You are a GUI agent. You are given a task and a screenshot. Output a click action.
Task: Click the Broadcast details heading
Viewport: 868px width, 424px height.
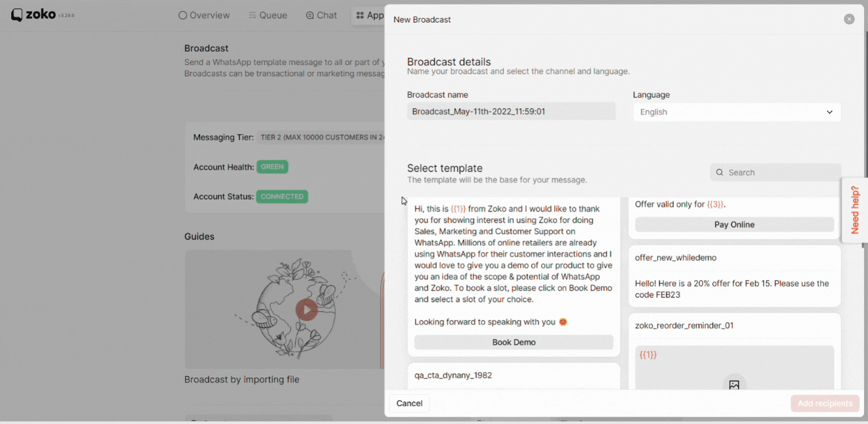pyautogui.click(x=449, y=62)
